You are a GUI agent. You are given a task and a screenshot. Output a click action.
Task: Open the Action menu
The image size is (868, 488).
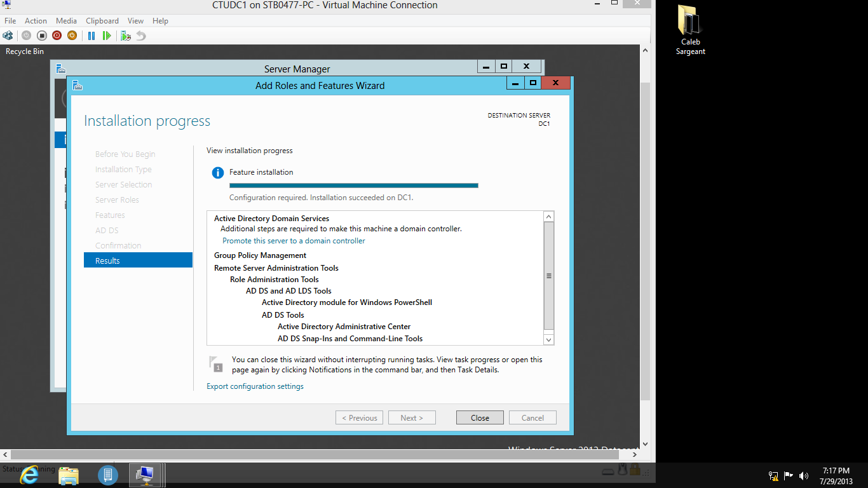pos(36,21)
